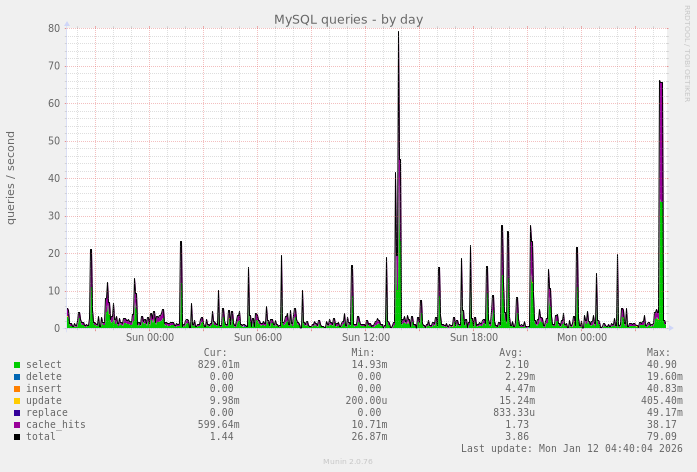
Task: Click the 'Sun 12:00' x-axis label
Action: point(366,337)
